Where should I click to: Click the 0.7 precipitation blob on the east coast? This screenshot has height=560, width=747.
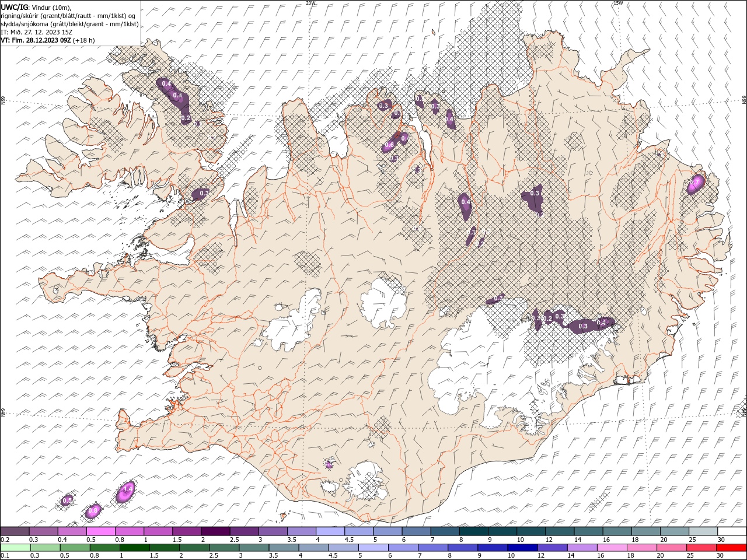tap(696, 183)
